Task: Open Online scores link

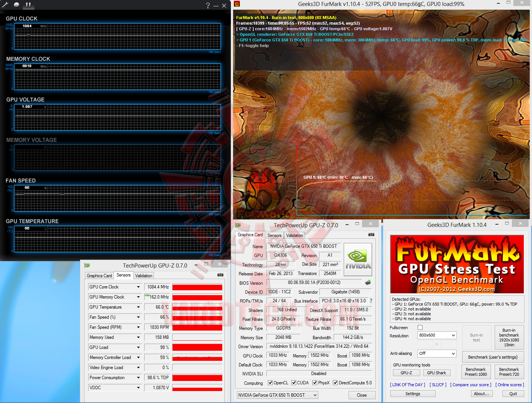Action: [x=510, y=385]
